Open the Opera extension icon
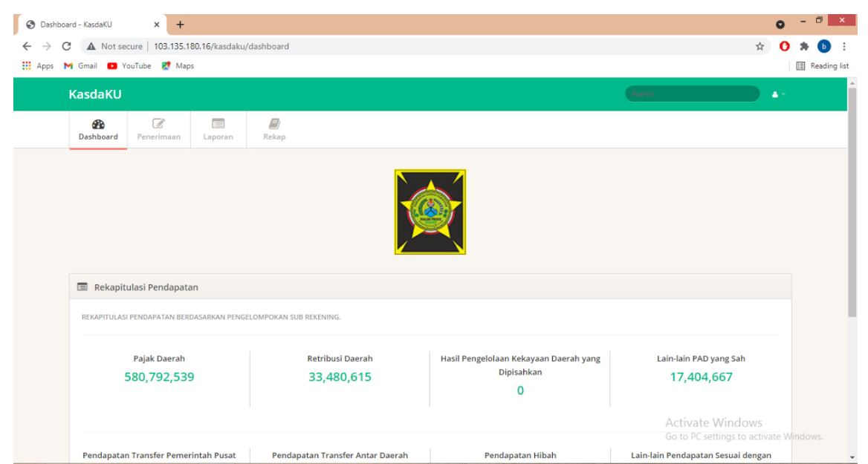The height and width of the screenshot is (464, 868). tap(785, 47)
